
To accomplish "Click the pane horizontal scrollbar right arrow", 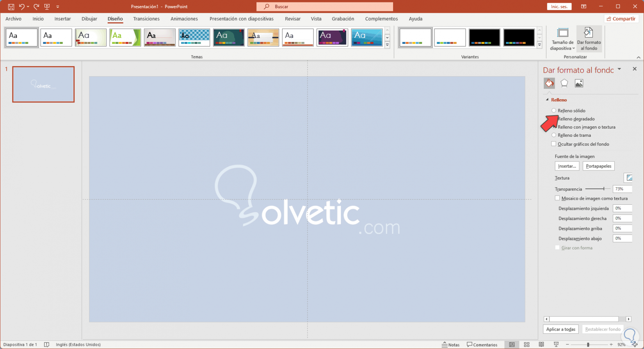I will (628, 319).
